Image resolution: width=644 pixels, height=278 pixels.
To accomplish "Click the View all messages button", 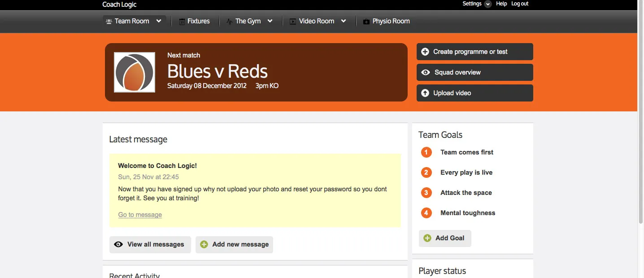I will point(150,245).
